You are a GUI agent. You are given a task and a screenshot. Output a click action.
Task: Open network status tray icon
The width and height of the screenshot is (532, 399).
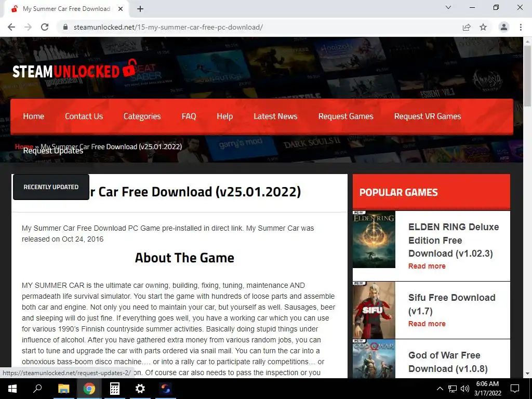pyautogui.click(x=453, y=389)
